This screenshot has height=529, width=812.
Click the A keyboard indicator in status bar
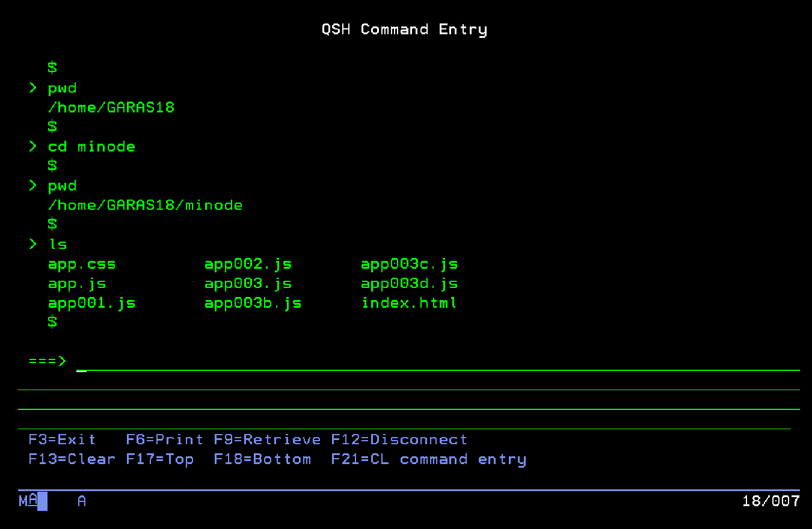81,501
